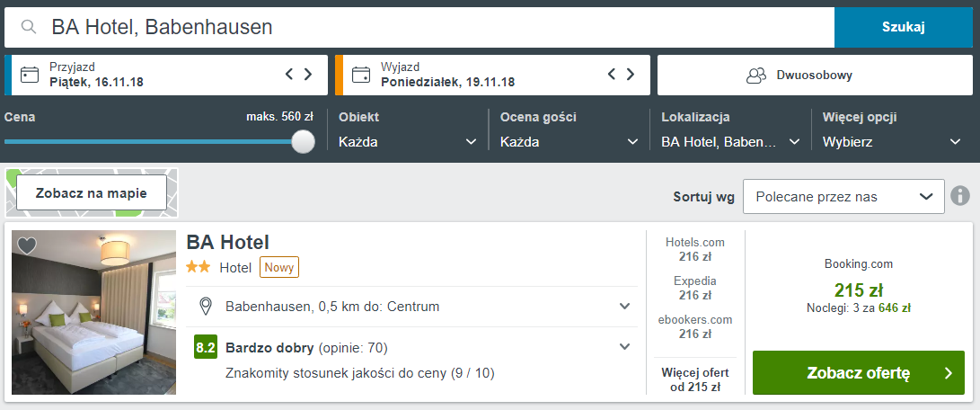Open the check-in date calendar icon

click(31, 75)
